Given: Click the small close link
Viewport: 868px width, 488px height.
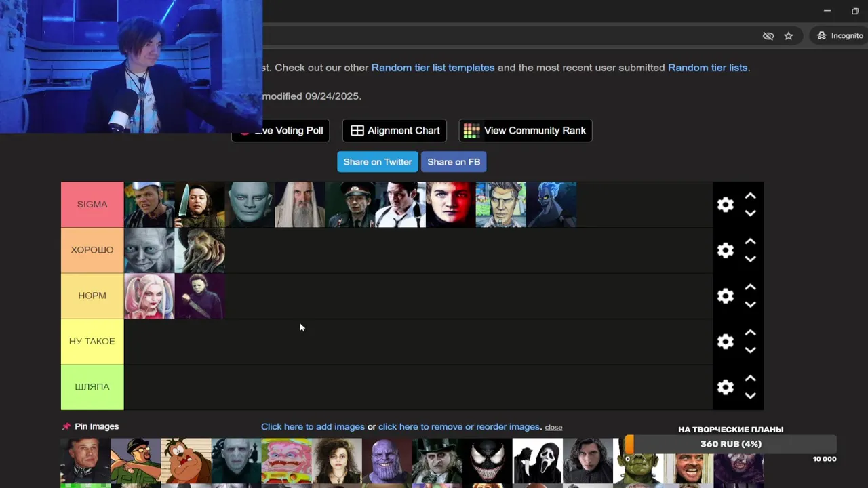Looking at the screenshot, I should pos(553,427).
